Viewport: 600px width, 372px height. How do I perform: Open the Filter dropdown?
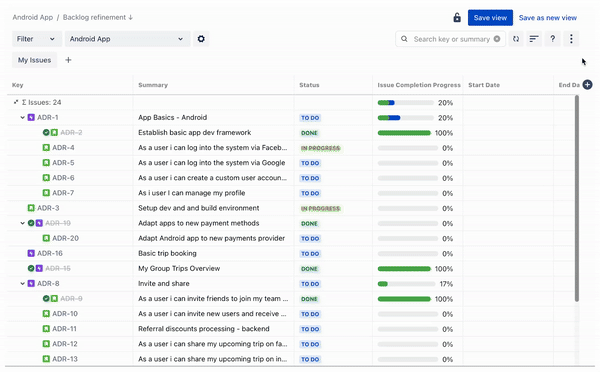[x=37, y=39]
